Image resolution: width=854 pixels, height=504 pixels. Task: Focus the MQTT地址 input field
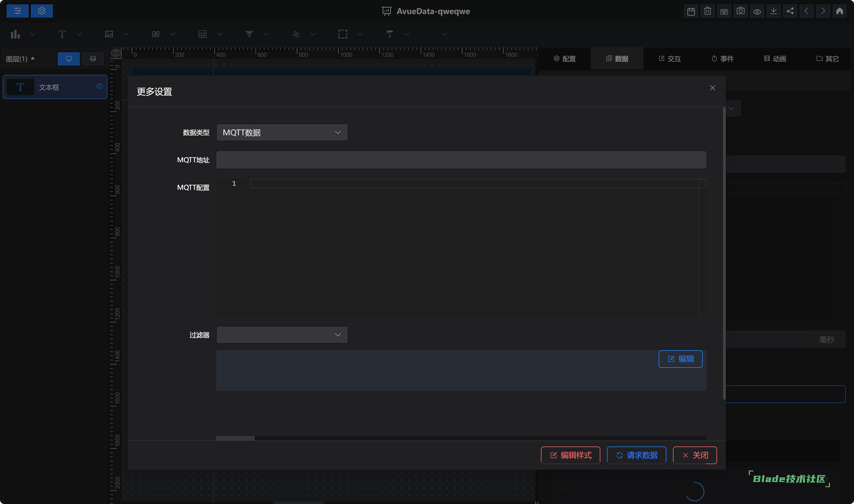tap(461, 160)
